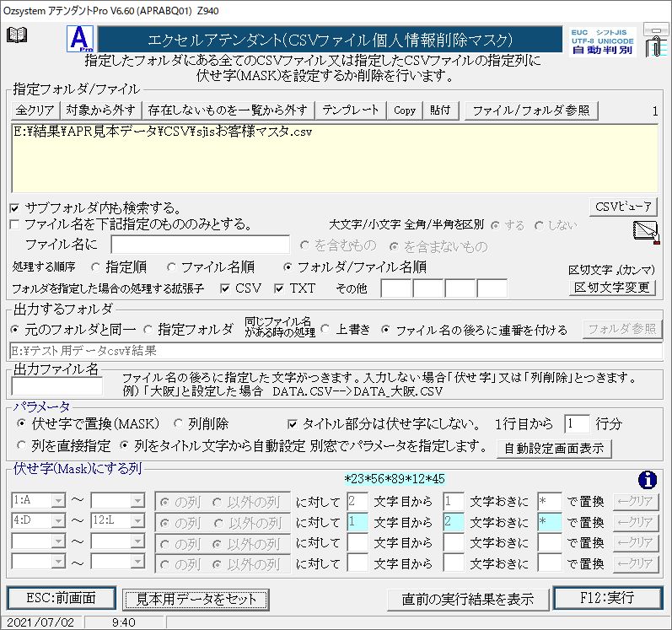This screenshot has height=630, width=672.
Task: Open third row's end-column dropdown
Action: point(137,541)
